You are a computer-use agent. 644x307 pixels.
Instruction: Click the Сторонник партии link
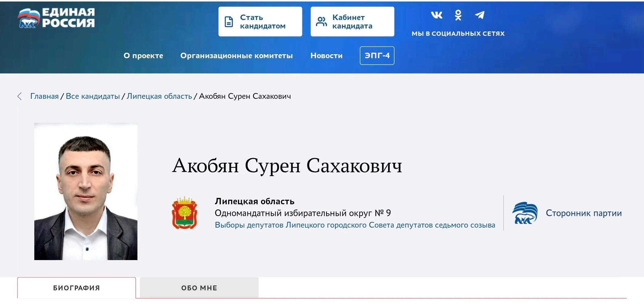coord(584,213)
